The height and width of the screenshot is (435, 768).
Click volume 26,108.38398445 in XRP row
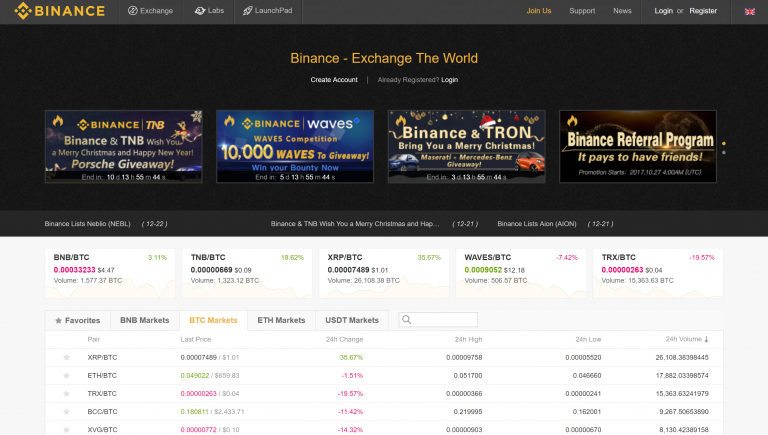pos(682,358)
